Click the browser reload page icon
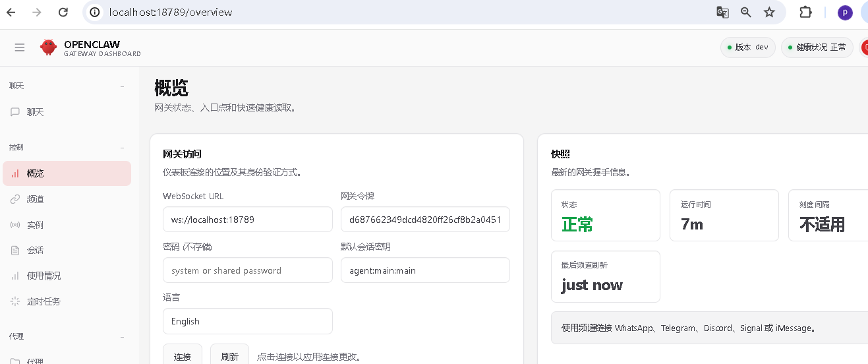The image size is (868, 364). (63, 12)
